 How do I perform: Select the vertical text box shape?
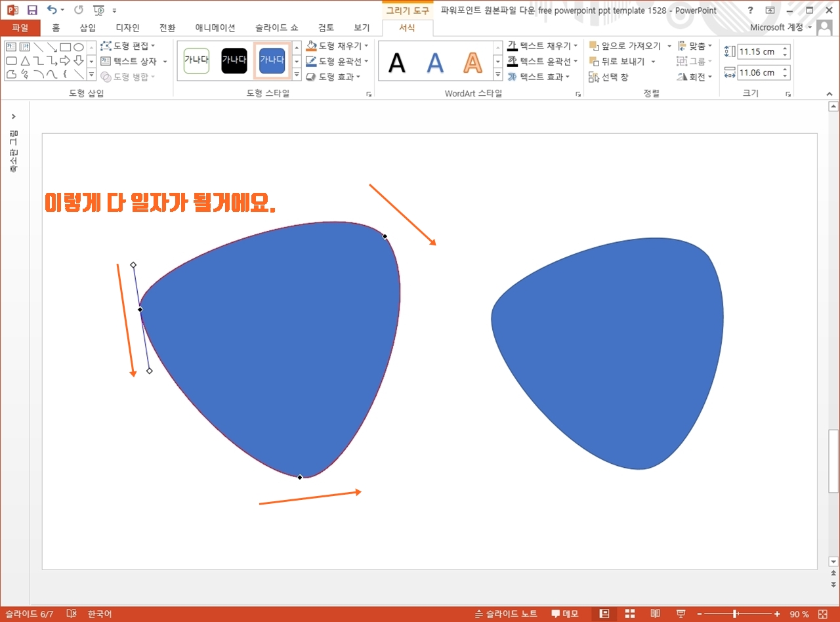pos(25,47)
